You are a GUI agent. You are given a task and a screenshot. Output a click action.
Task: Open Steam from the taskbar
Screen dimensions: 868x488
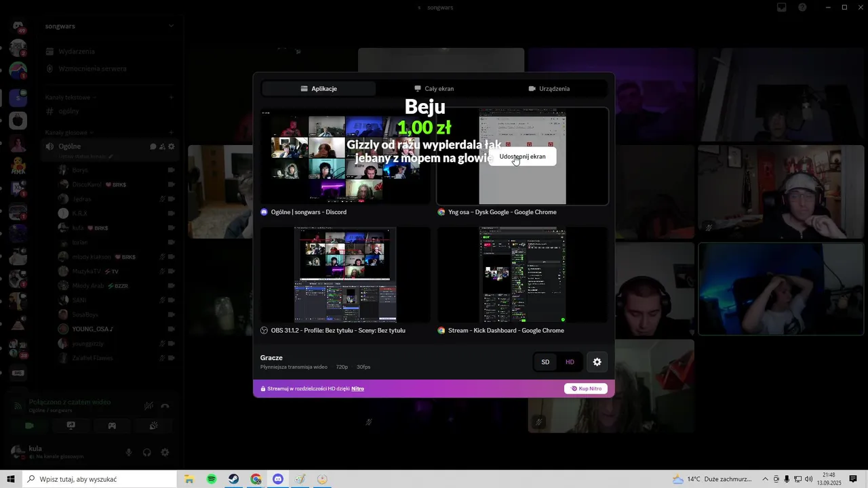point(233,479)
